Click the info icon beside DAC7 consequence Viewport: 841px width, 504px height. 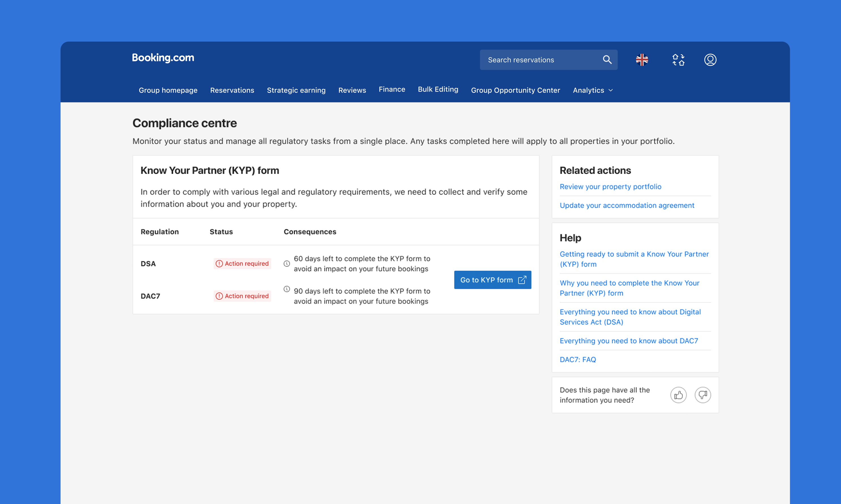(287, 289)
